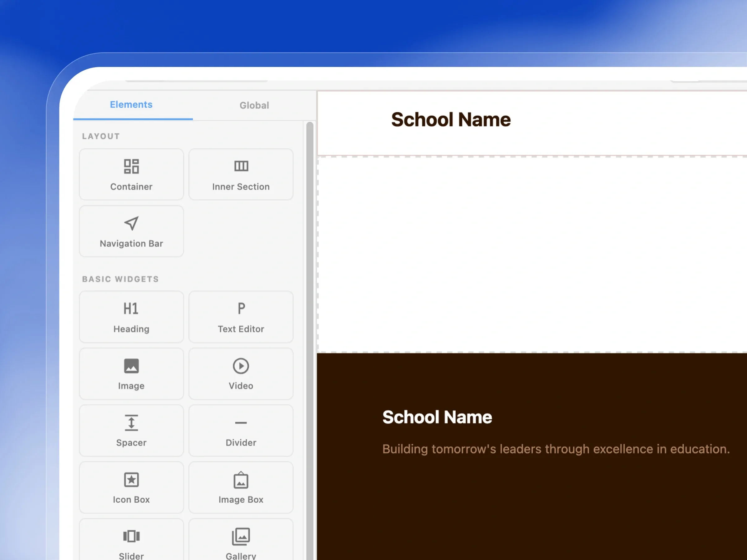Screen dimensions: 747x560
Task: Pick the Spacer widget icon
Action: pos(131,423)
